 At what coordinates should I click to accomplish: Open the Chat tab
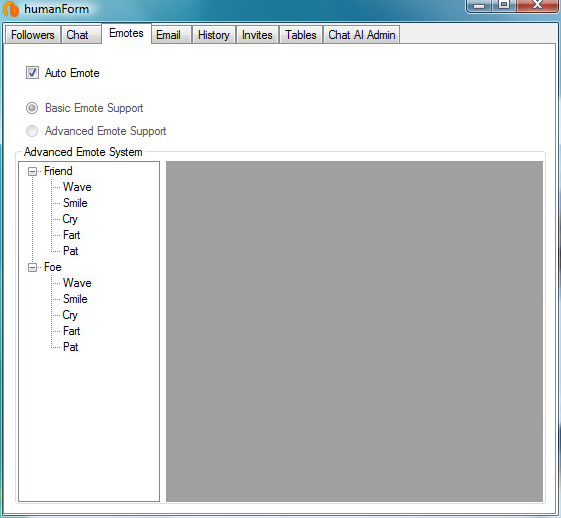(x=81, y=35)
